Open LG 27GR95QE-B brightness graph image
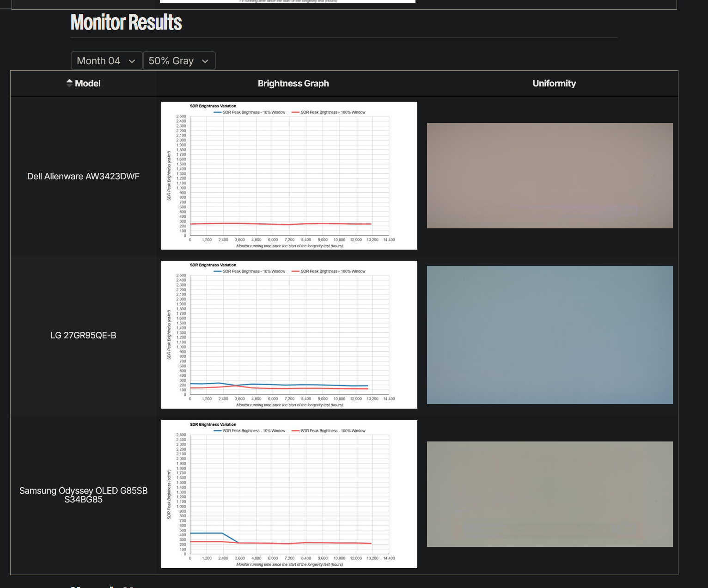Viewport: 708px width, 588px height. tap(289, 335)
